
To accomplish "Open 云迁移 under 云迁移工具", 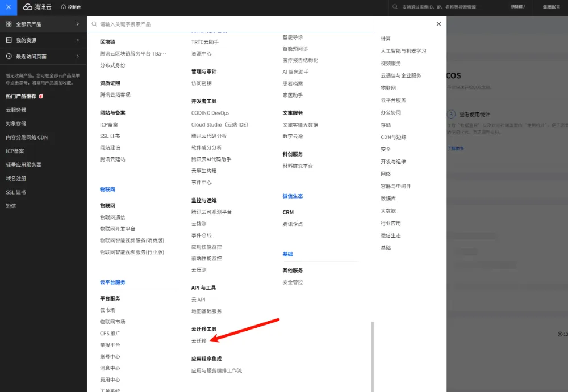I will coord(199,340).
